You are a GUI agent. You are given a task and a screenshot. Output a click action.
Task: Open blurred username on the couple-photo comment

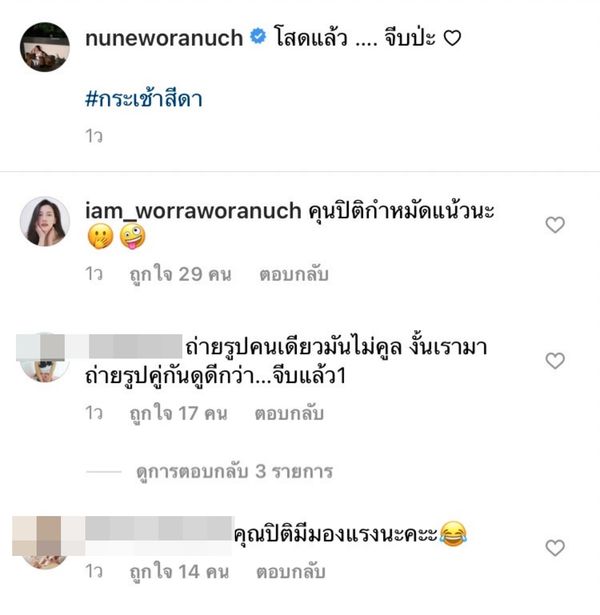[x=135, y=346]
